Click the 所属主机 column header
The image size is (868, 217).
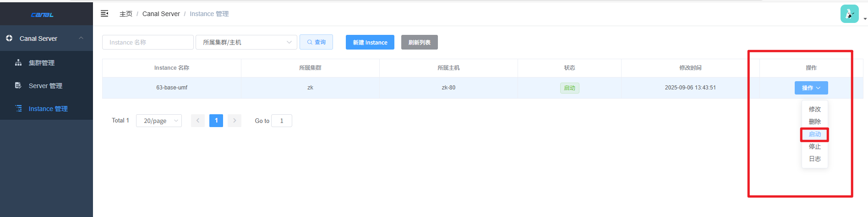pos(448,68)
